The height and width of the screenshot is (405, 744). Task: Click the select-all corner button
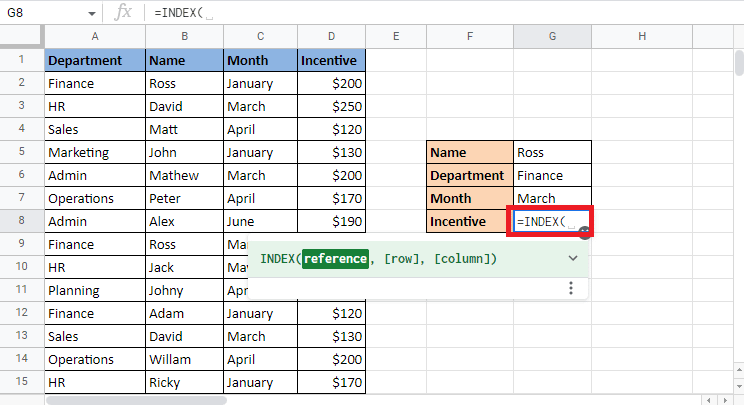(x=20, y=37)
